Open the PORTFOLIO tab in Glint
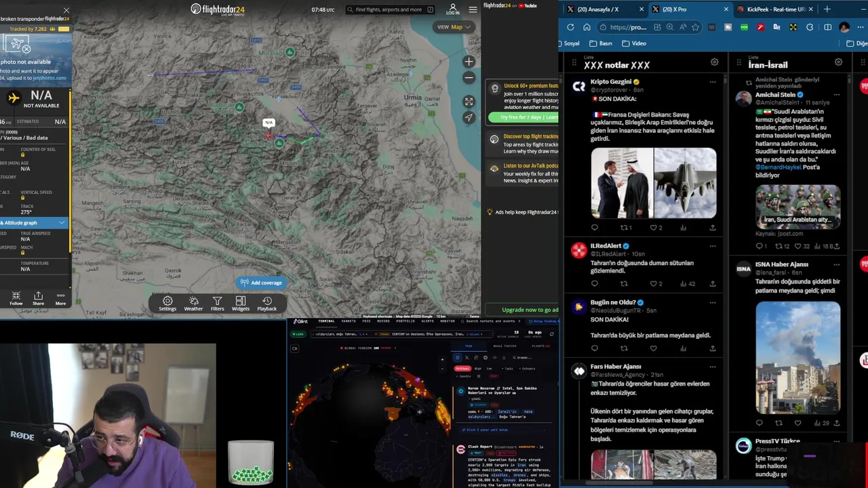868x488 pixels. click(406, 321)
